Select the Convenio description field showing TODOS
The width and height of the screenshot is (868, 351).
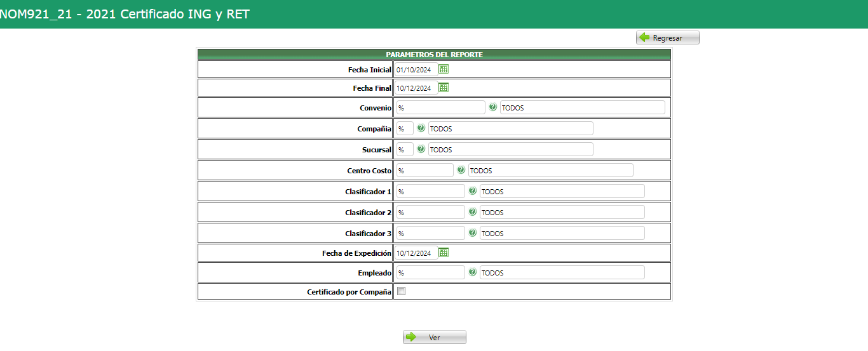pos(582,107)
